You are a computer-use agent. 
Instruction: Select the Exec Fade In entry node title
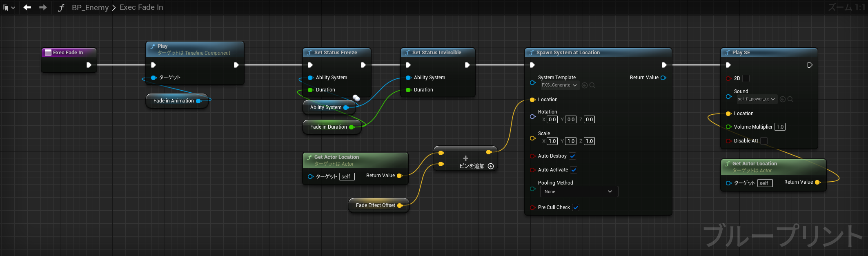(x=68, y=52)
